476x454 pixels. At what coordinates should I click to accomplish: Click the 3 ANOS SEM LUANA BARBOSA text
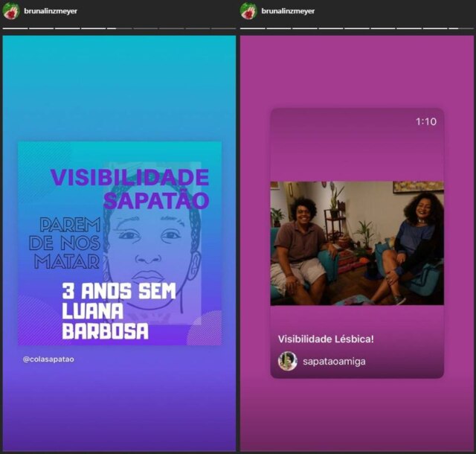tap(119, 311)
